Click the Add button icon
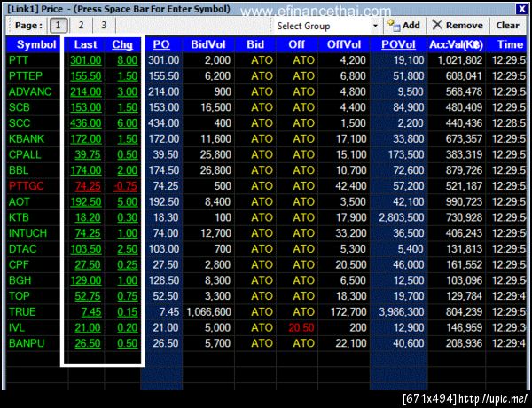Viewport: 532px width, 408px height. (394, 26)
